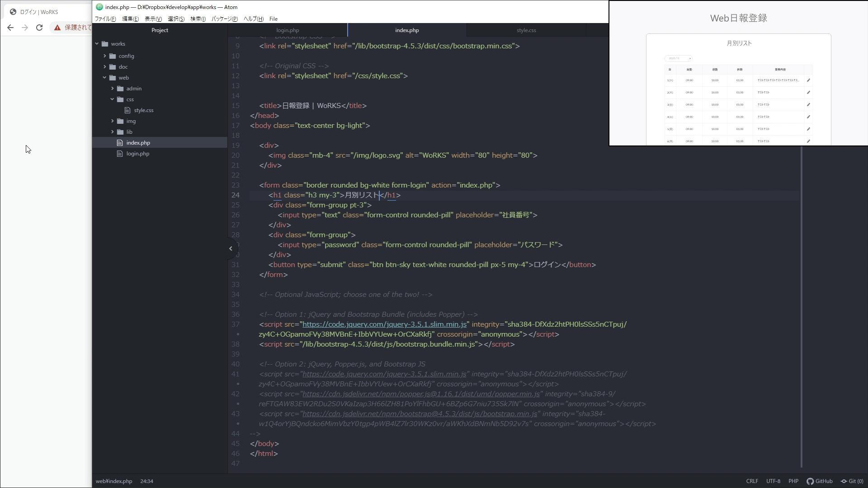The image size is (868, 488).
Task: Open the 選択(S) menu
Action: pos(176,19)
